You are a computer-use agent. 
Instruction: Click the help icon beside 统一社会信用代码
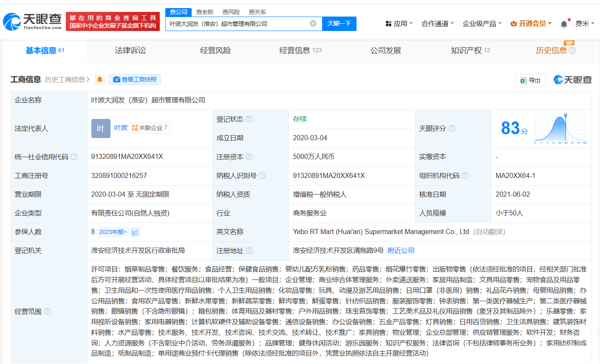pos(74,157)
